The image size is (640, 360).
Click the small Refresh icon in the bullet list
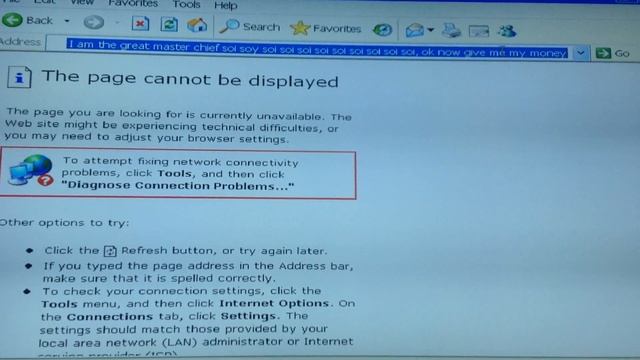click(110, 251)
